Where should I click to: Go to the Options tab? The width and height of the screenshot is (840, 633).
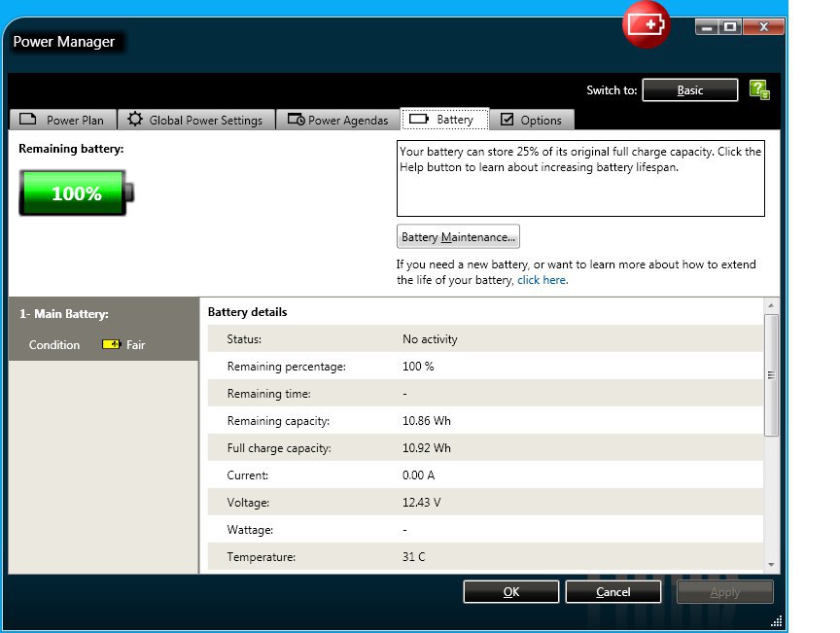(532, 120)
